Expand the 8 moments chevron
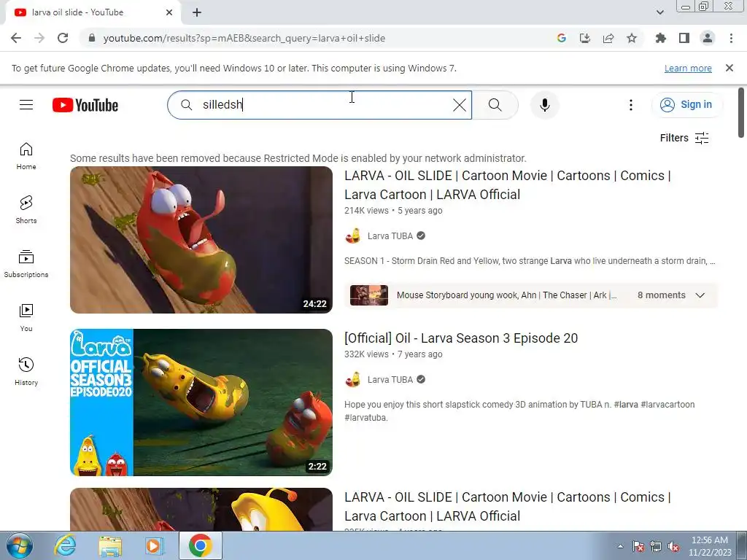 (x=700, y=295)
